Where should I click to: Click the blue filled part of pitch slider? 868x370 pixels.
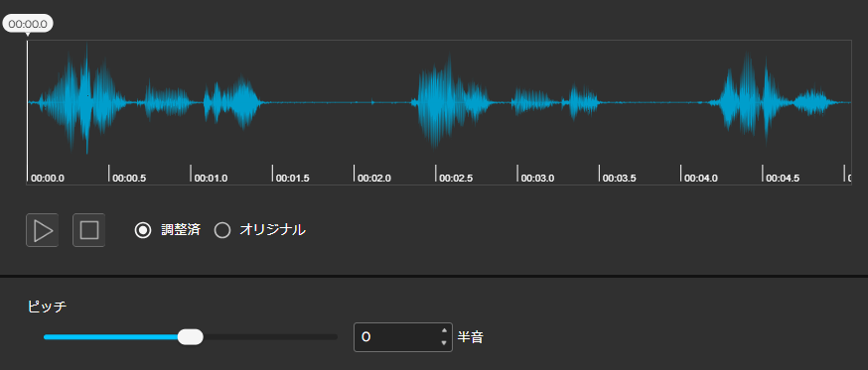pyautogui.click(x=110, y=337)
